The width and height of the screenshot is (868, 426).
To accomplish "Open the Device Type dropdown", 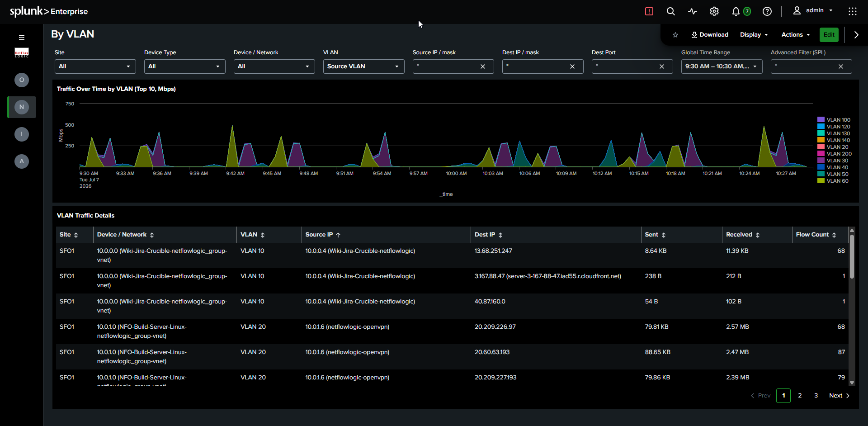I will tap(184, 66).
